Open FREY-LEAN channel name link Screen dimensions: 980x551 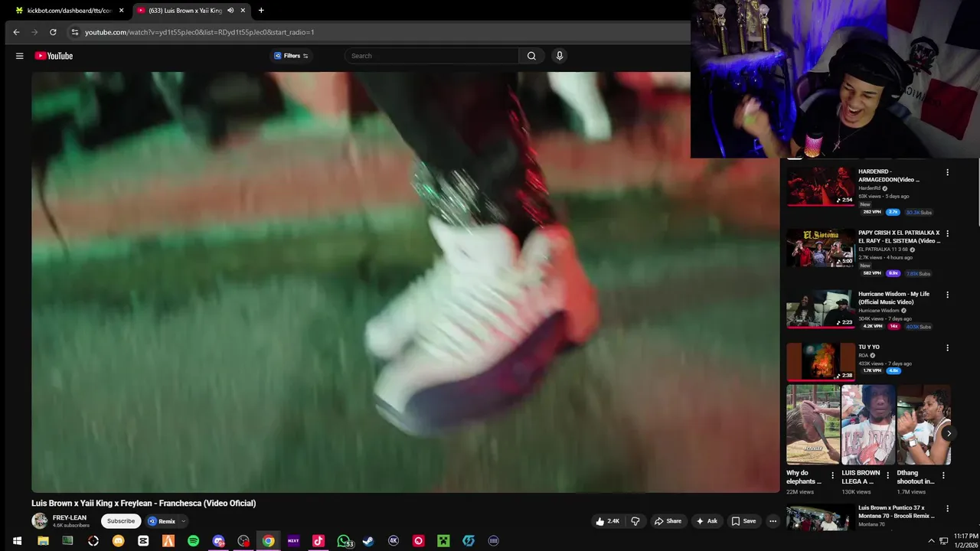click(70, 518)
